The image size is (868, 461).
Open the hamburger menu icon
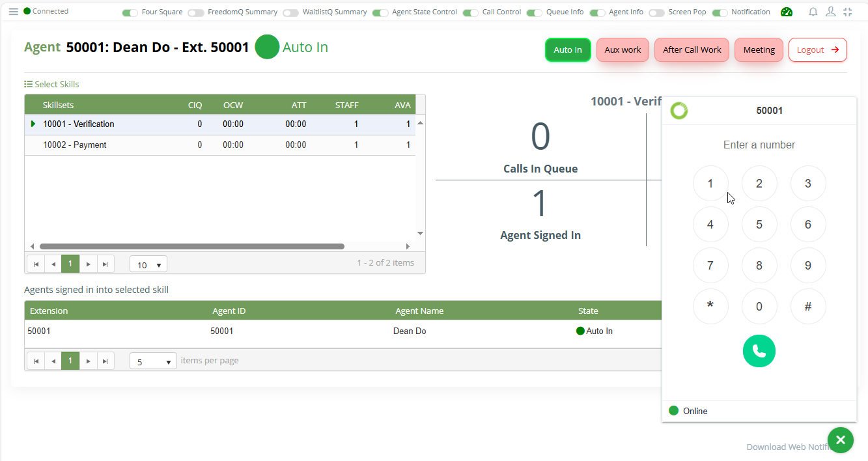coord(13,12)
